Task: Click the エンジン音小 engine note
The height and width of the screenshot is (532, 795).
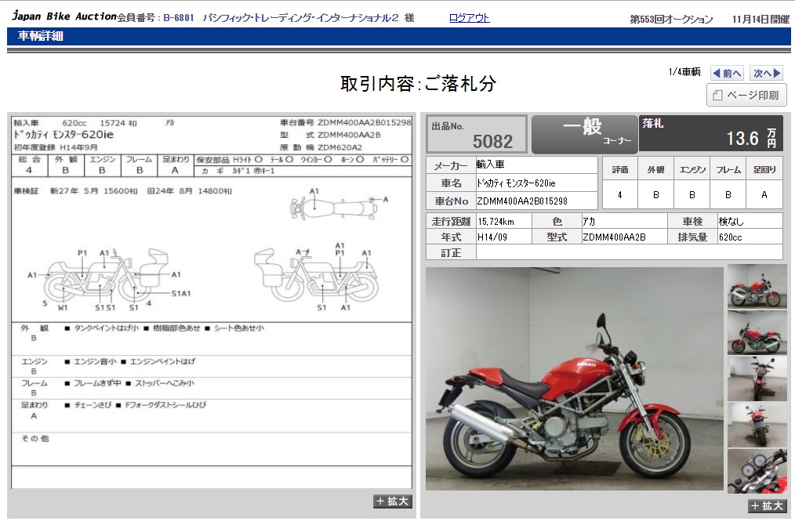Action: pos(95,362)
